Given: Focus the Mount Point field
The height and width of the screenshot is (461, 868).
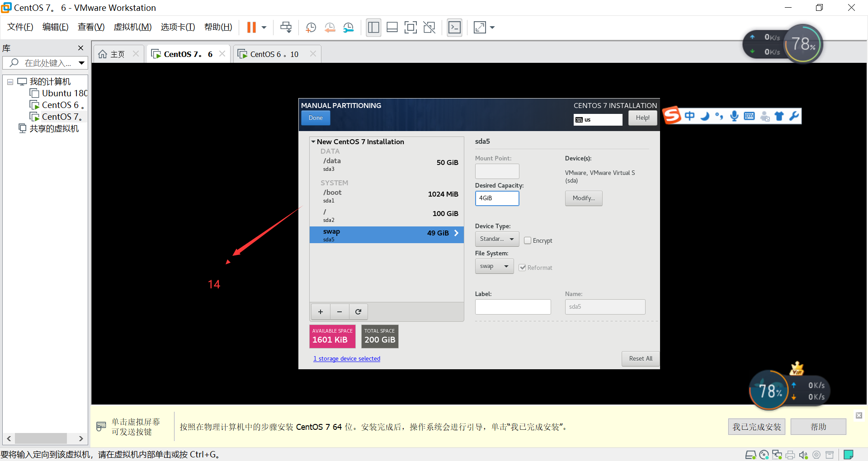Looking at the screenshot, I should 497,171.
